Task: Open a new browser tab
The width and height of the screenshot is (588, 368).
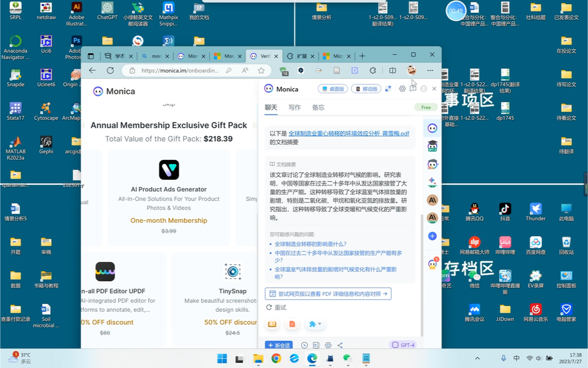Action: click(362, 56)
